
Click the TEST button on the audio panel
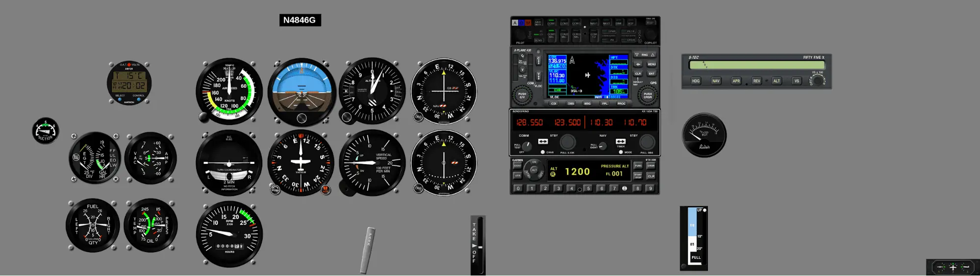click(x=651, y=23)
